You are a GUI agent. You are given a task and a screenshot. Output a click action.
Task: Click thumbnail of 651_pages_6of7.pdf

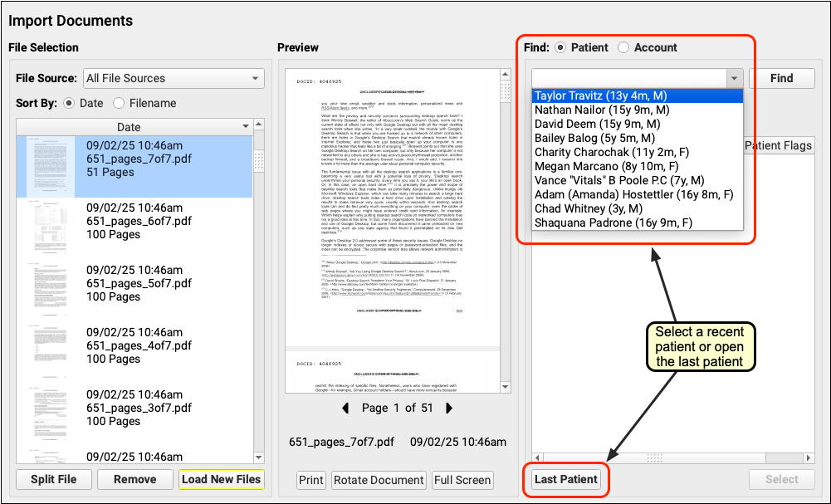(51, 228)
